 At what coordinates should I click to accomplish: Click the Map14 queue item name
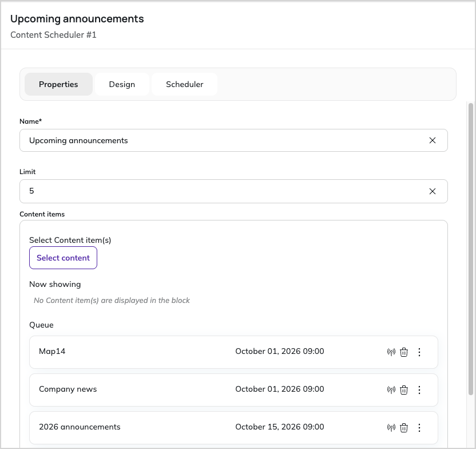(x=52, y=351)
